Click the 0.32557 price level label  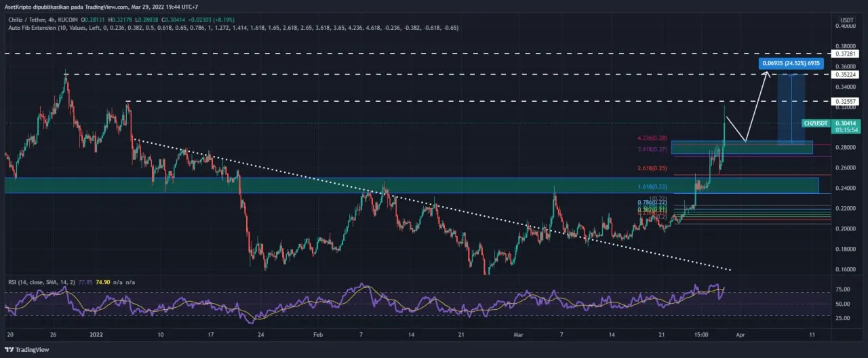(x=847, y=101)
